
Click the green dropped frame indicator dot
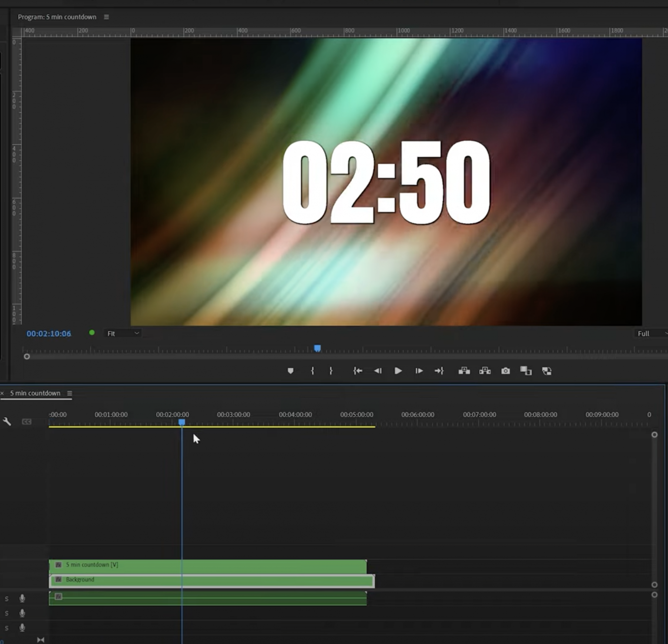[92, 333]
